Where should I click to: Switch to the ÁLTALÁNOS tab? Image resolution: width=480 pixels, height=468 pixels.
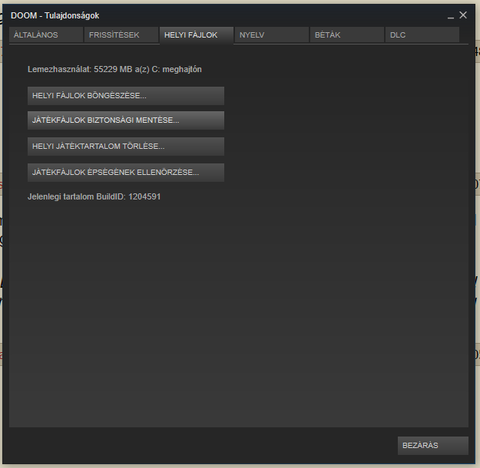pyautogui.click(x=46, y=35)
